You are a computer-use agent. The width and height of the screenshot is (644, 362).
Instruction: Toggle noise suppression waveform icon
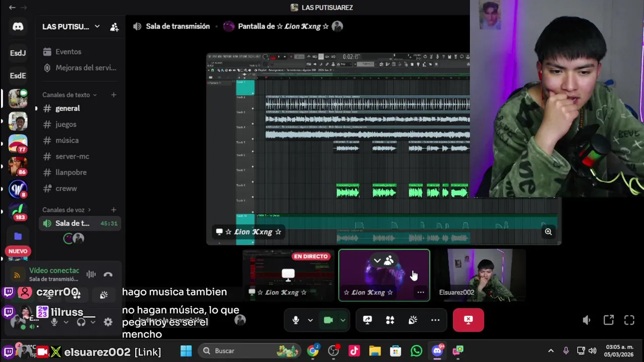91,275
